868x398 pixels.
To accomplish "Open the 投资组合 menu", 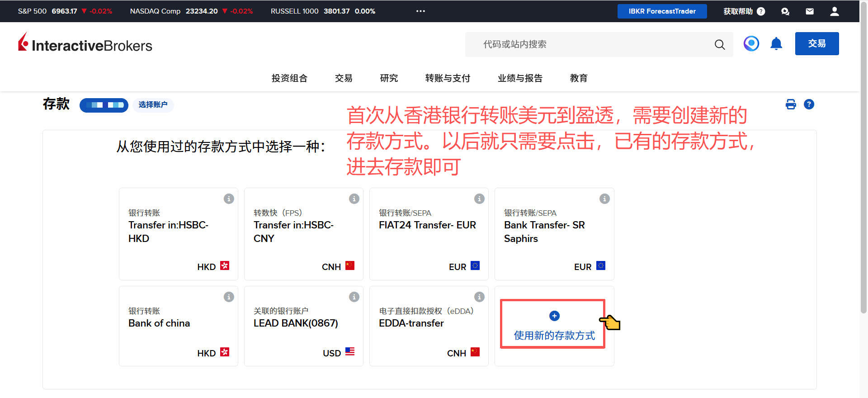I will [289, 78].
